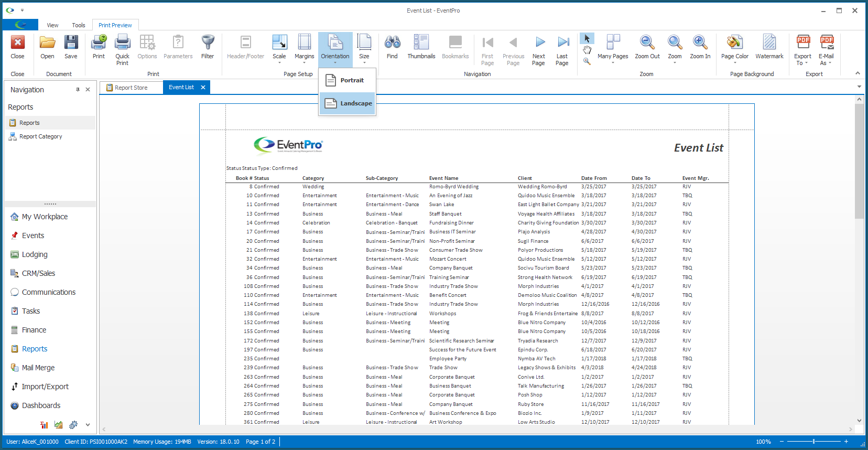Run Quick Print
Image resolution: width=868 pixels, height=450 pixels.
pyautogui.click(x=122, y=50)
